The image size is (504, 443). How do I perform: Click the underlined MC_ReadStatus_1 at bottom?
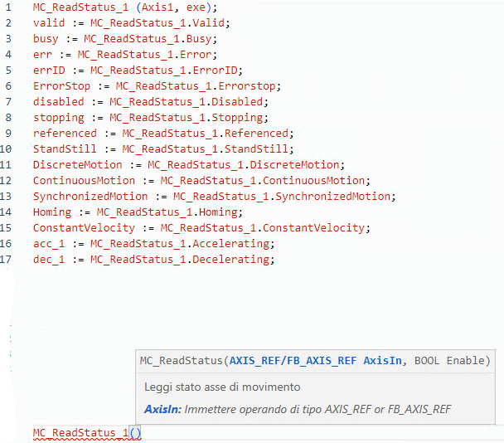pos(80,433)
